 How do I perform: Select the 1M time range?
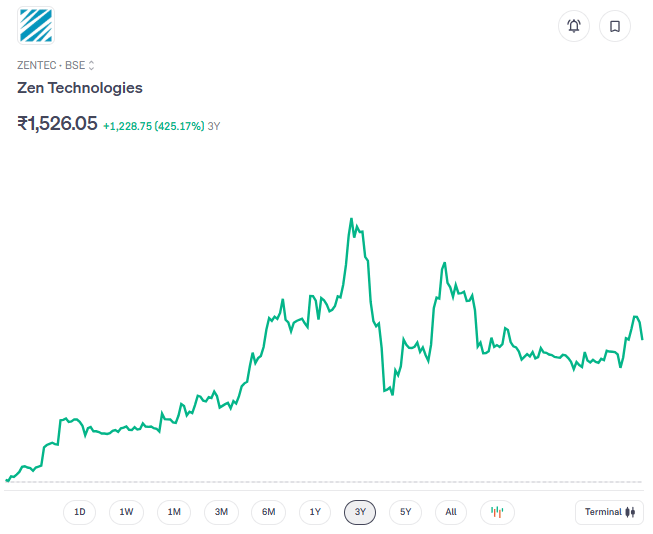(x=174, y=512)
